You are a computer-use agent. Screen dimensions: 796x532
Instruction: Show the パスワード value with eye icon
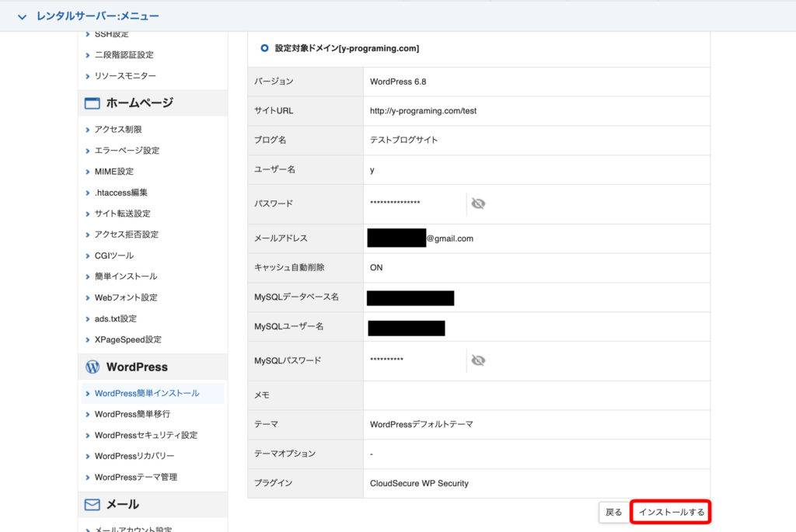tap(478, 204)
